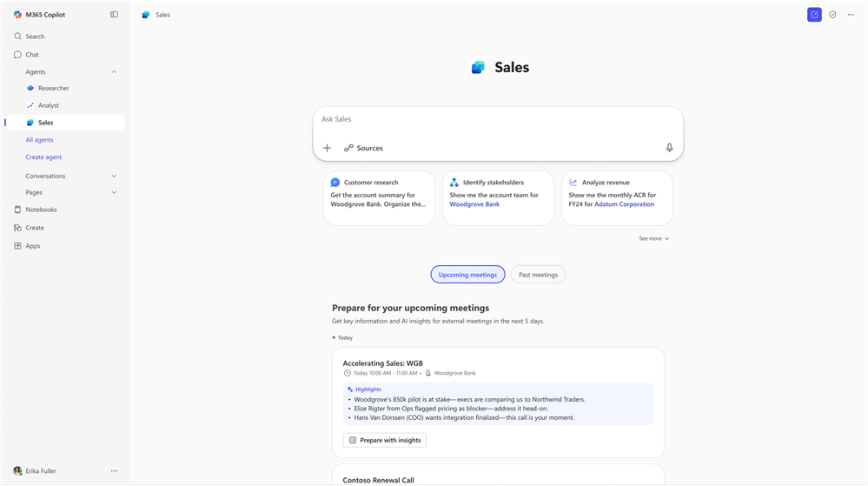
Task: Click the microphone icon in prompt box
Action: point(669,148)
